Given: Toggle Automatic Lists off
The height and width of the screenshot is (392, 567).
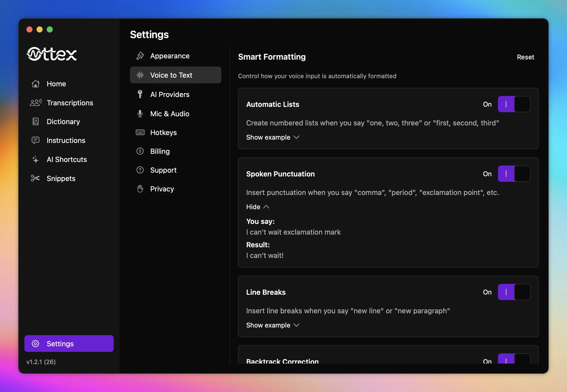Looking at the screenshot, I should (514, 104).
